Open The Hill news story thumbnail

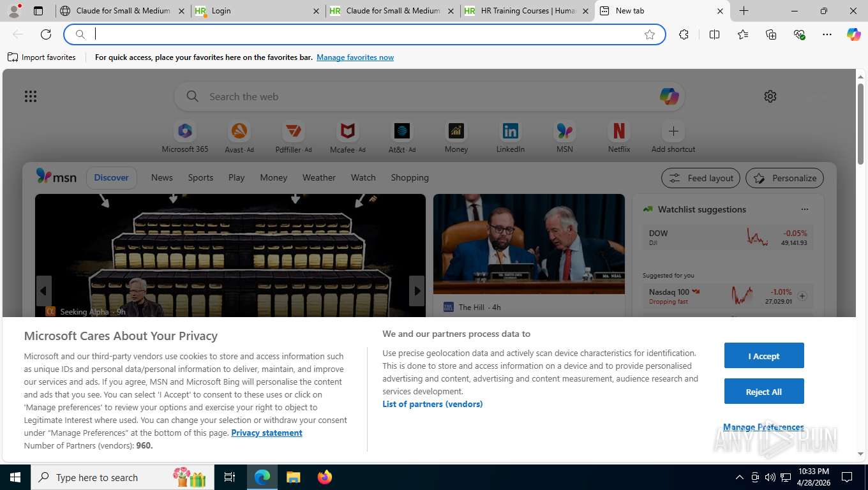coord(529,244)
